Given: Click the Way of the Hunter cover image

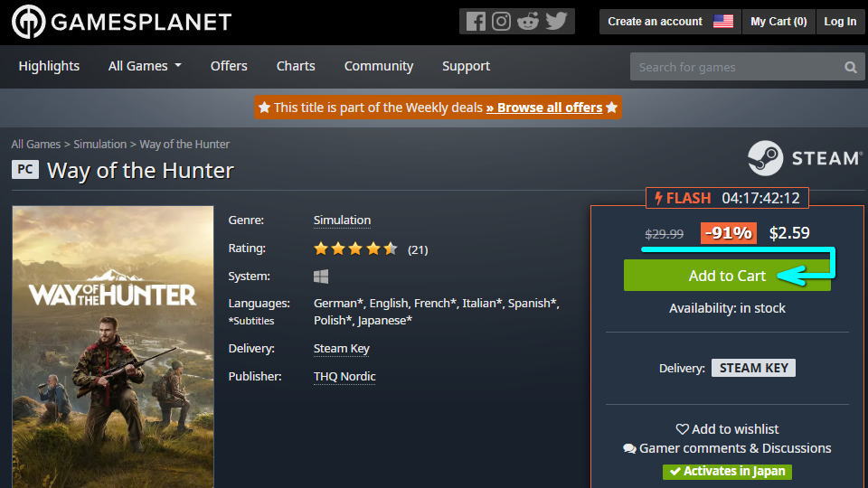Looking at the screenshot, I should (113, 347).
